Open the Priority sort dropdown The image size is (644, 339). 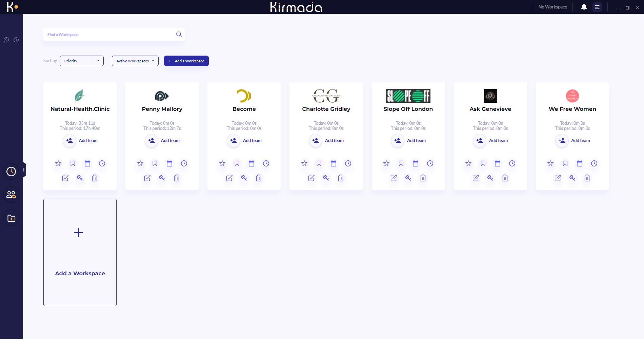(81, 61)
